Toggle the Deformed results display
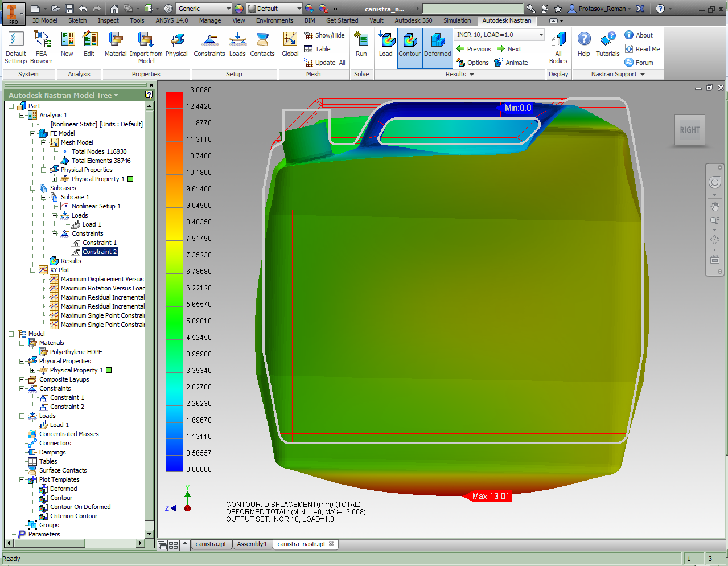Image resolution: width=728 pixels, height=566 pixels. 437,46
